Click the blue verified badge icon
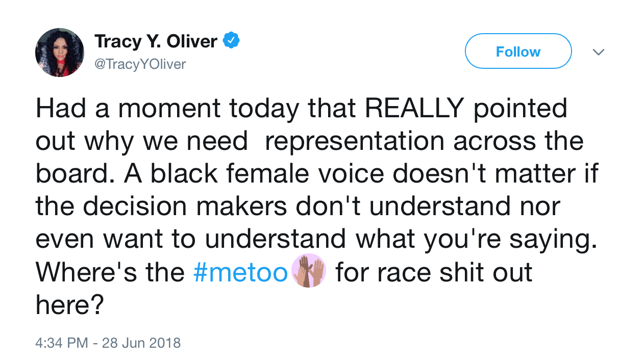Viewport: 644px width, 363px height. (232, 40)
